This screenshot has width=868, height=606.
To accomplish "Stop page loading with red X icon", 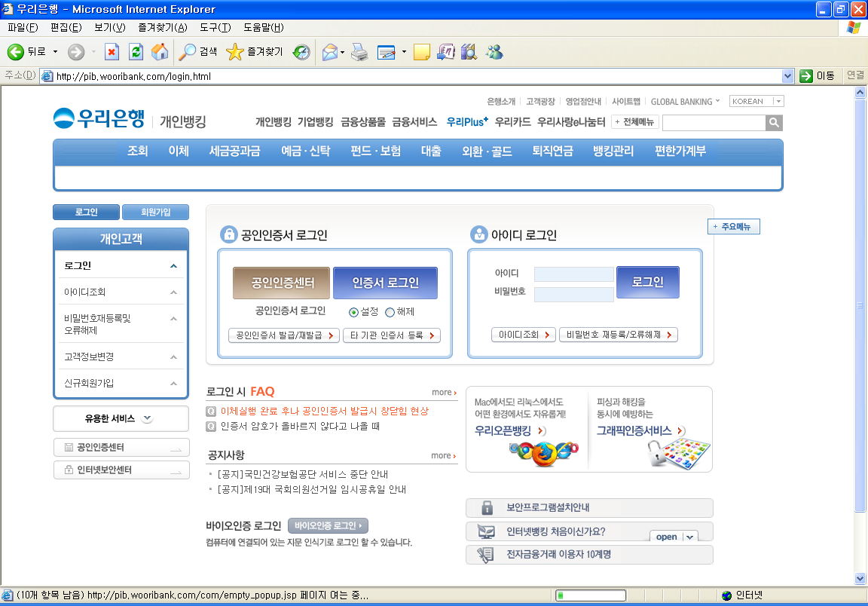I will click(x=112, y=52).
